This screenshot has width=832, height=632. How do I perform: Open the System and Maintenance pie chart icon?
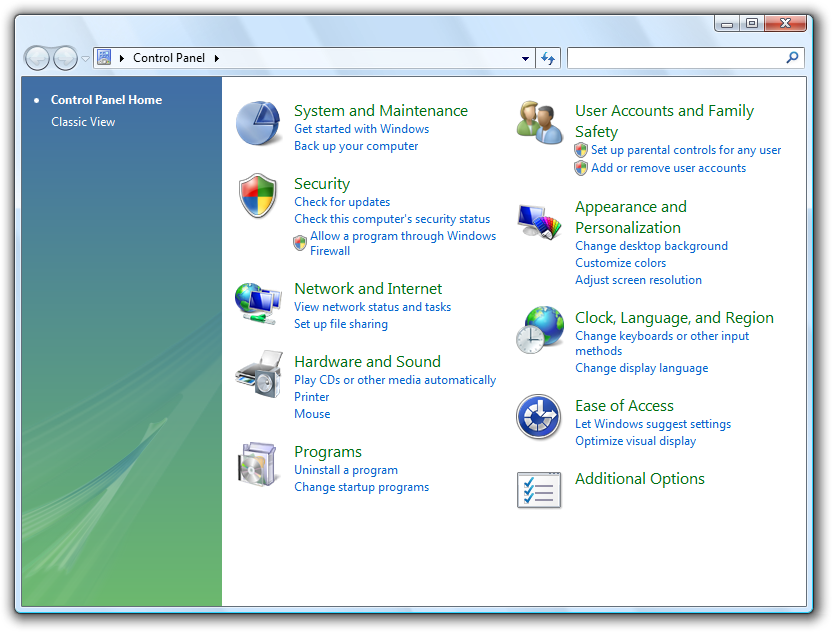258,124
